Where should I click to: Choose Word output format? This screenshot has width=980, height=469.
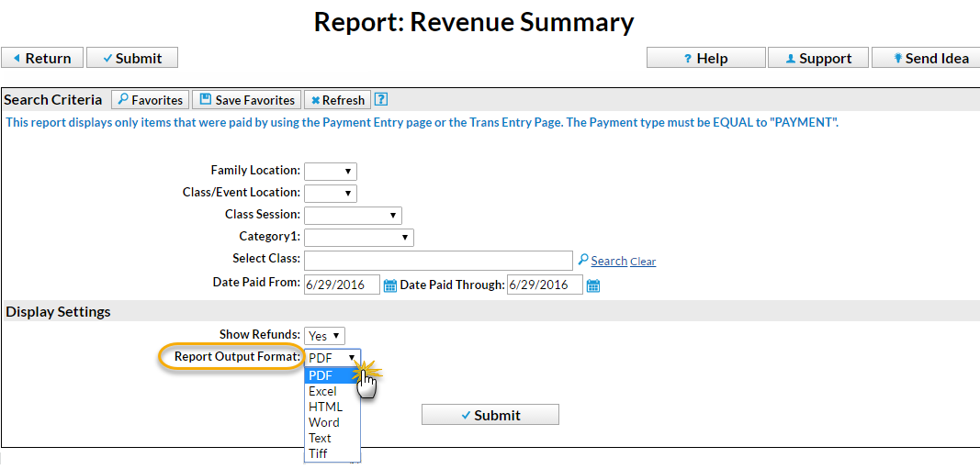click(x=332, y=422)
